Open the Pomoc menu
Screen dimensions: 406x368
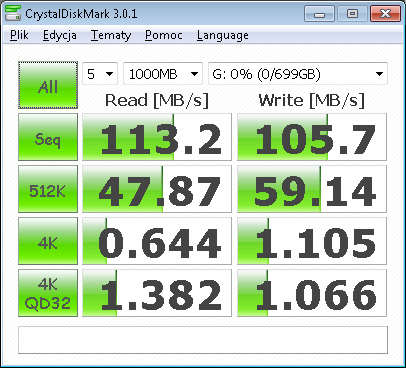click(x=164, y=35)
